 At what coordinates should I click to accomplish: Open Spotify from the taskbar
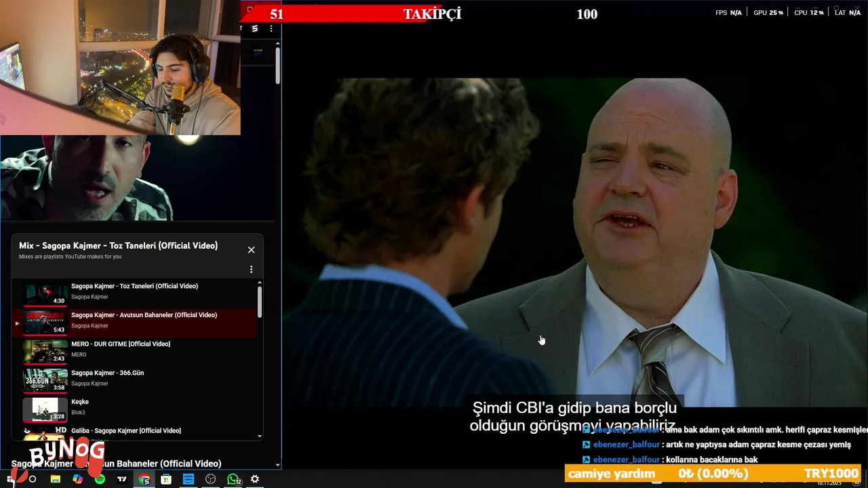click(100, 479)
